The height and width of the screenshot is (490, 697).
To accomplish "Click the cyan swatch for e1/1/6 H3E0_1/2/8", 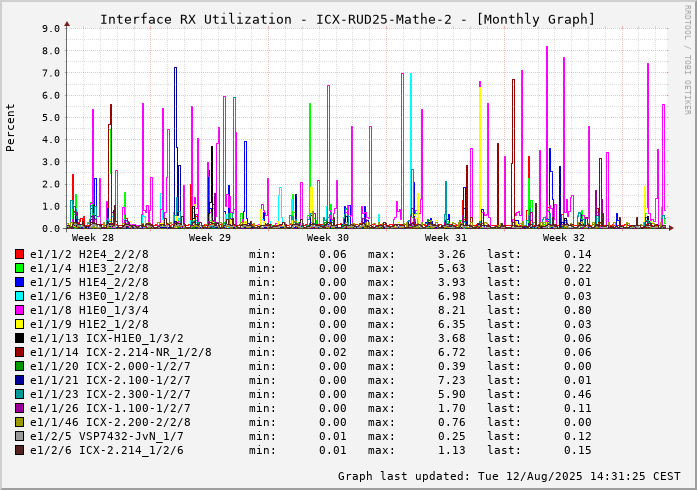I will [x=20, y=296].
